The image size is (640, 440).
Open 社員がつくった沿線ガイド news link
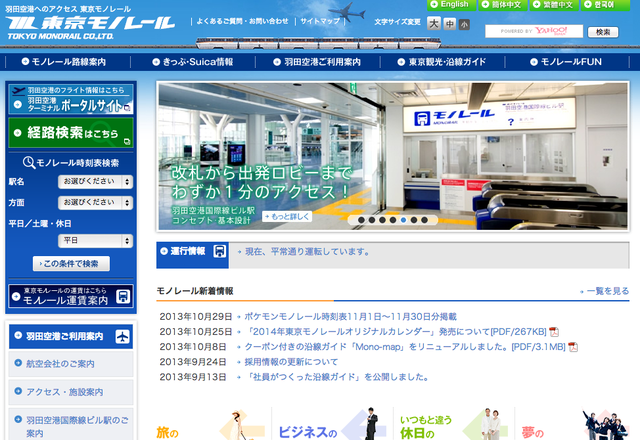336,377
